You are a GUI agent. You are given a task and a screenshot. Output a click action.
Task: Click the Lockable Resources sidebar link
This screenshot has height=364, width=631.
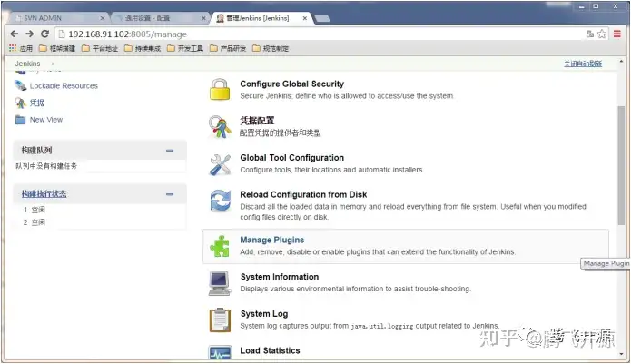(64, 85)
